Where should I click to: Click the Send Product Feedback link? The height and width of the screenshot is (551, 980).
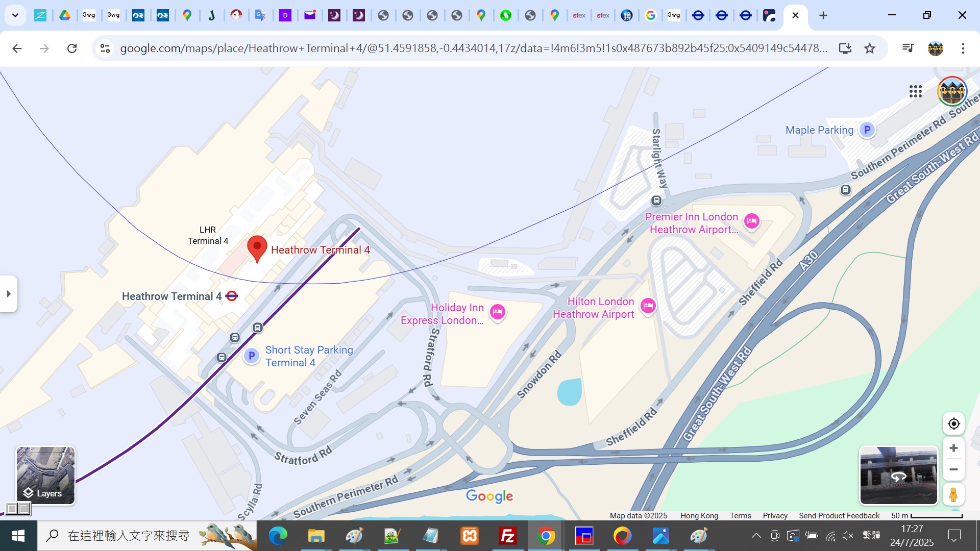[x=839, y=516]
